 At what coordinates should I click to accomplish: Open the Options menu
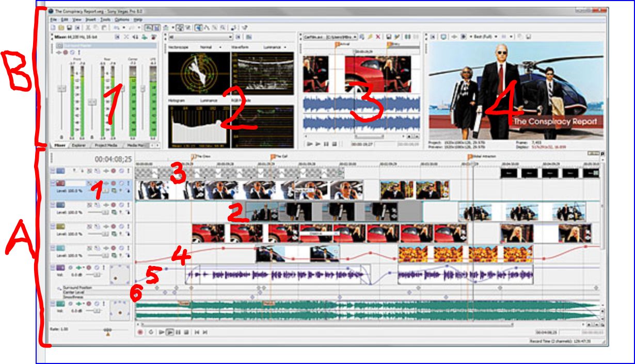(122, 20)
